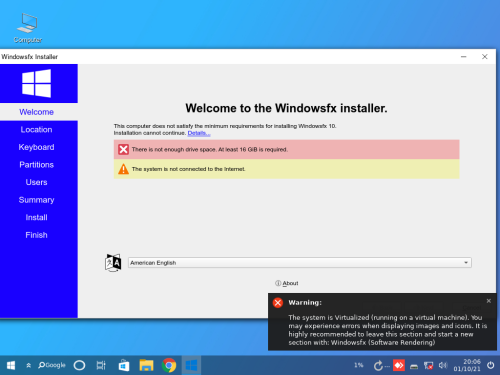Open the Start menu on taskbar
The height and width of the screenshot is (375, 500).
coord(11,365)
